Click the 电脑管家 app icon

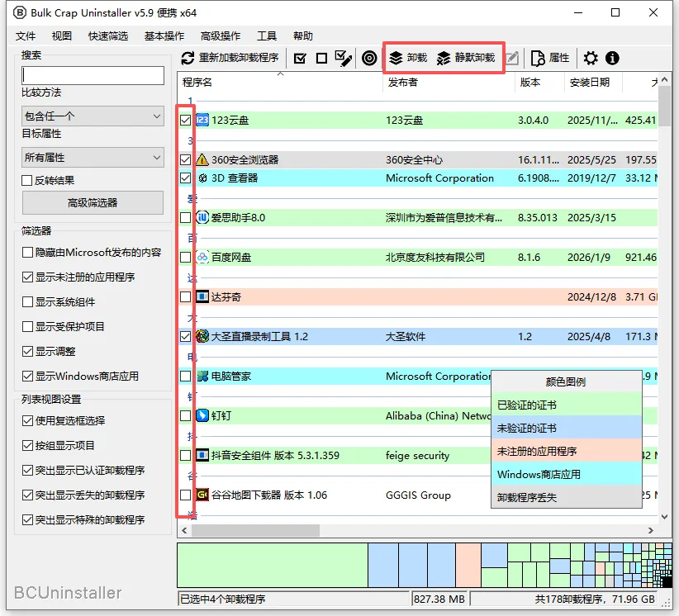click(x=202, y=377)
